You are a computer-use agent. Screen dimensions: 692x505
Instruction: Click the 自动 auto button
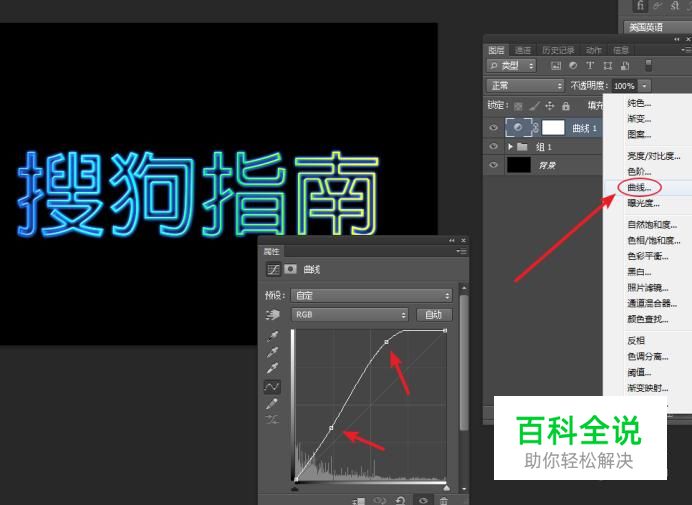[433, 315]
